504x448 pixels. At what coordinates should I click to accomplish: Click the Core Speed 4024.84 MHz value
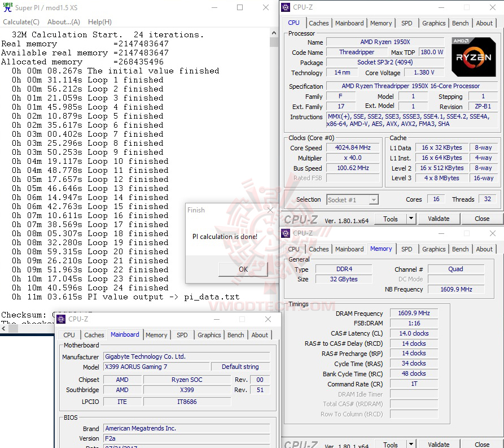coord(353,147)
